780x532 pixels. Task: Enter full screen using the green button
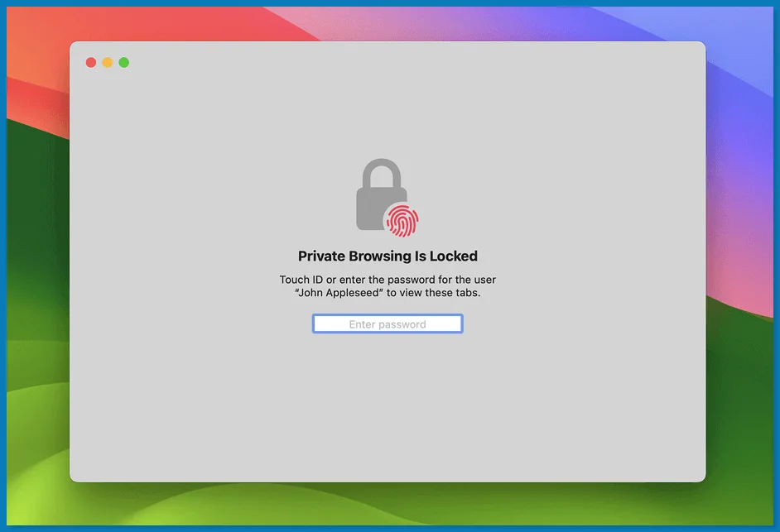coord(124,63)
